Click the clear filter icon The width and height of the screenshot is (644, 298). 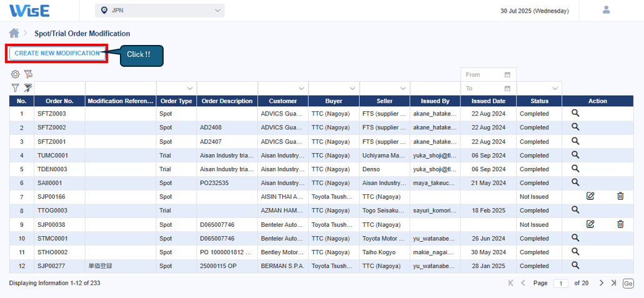tap(28, 88)
